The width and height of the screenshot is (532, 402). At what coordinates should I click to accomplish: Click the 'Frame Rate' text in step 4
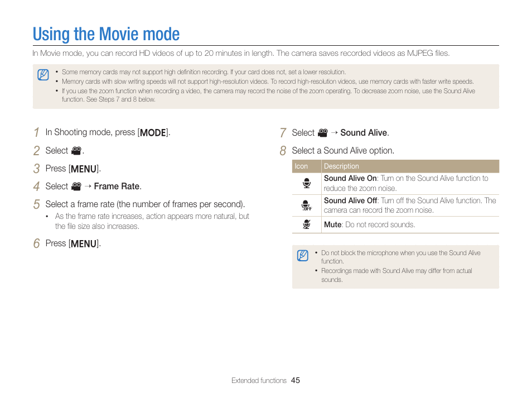[x=117, y=186]
